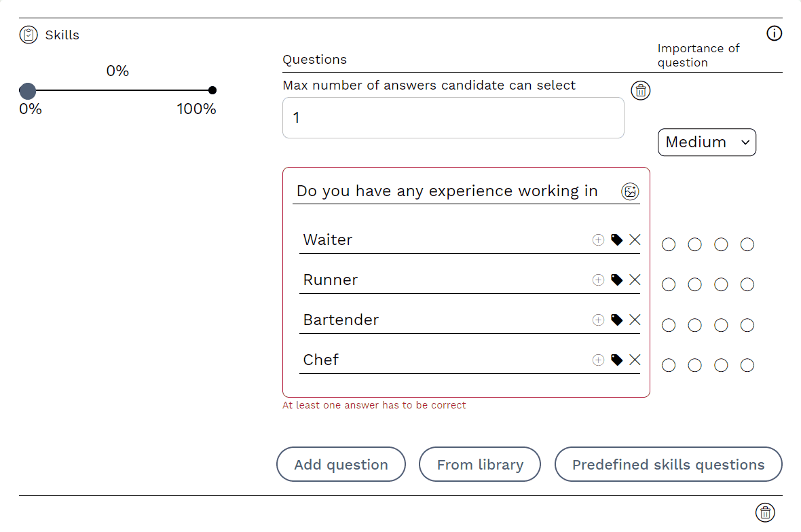This screenshot has height=532, width=801.
Task: Remove the Runner answer with its X icon
Action: [635, 280]
